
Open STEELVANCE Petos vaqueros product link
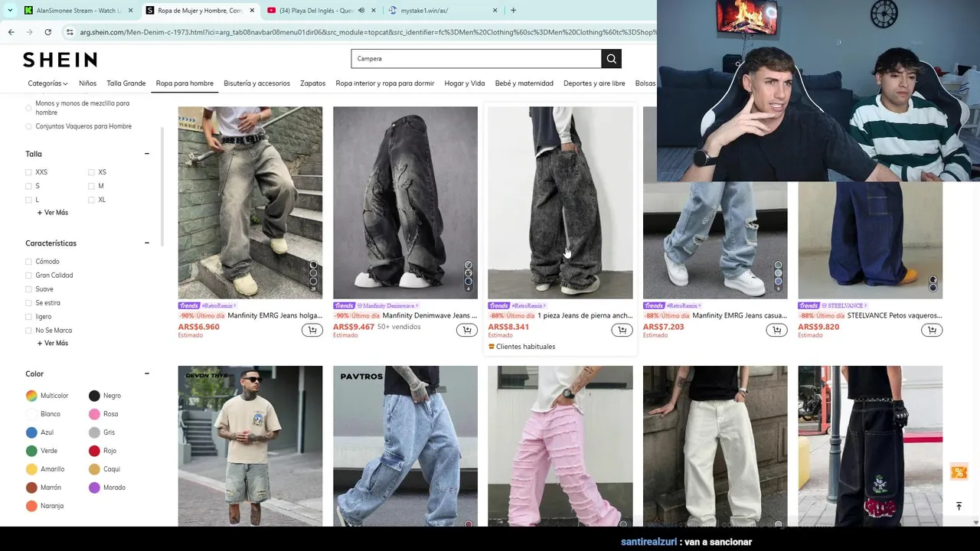[x=894, y=315]
